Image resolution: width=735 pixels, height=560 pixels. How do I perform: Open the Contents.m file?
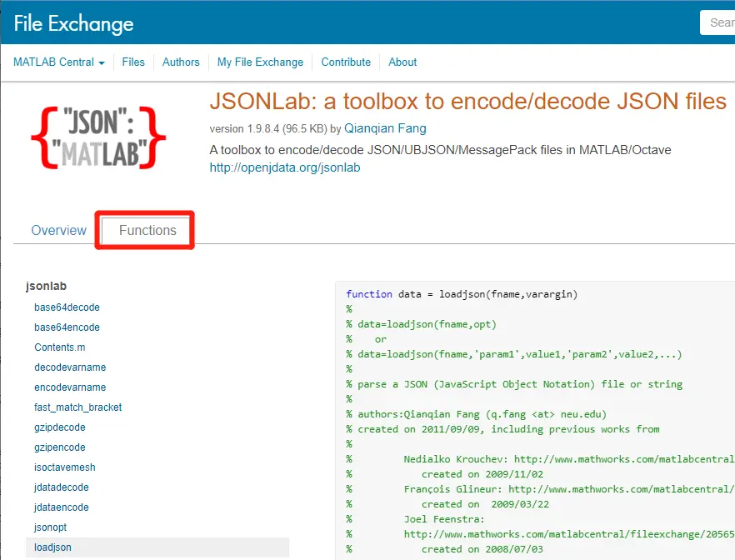pyautogui.click(x=59, y=347)
